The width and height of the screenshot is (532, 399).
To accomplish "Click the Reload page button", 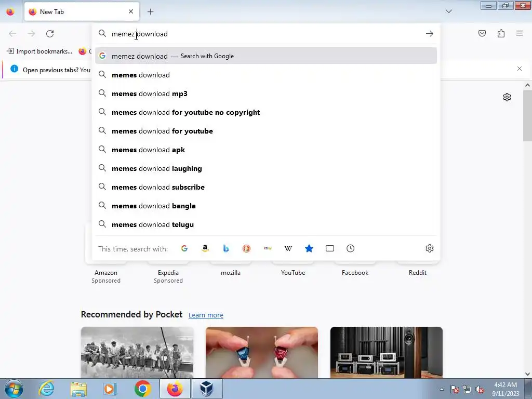I will pos(50,34).
